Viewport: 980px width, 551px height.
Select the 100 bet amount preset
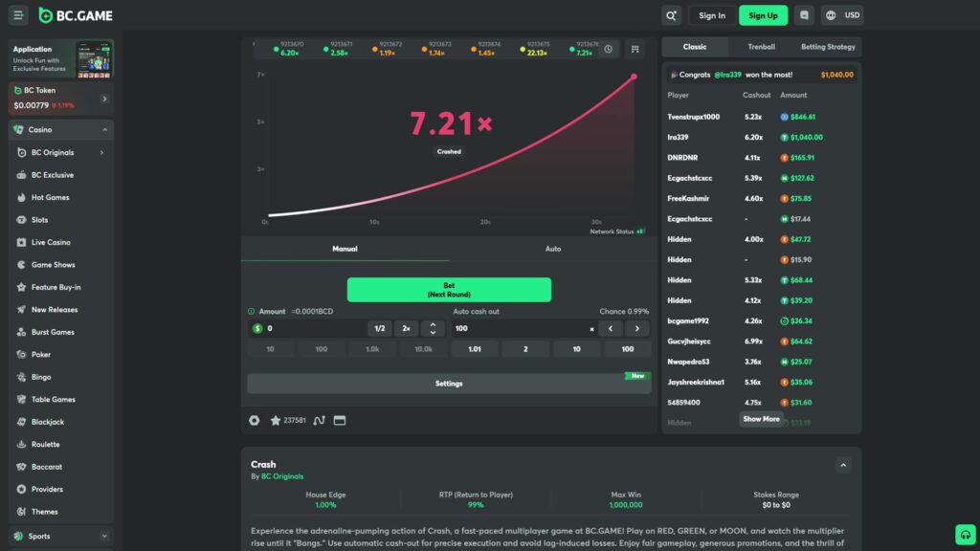click(322, 349)
